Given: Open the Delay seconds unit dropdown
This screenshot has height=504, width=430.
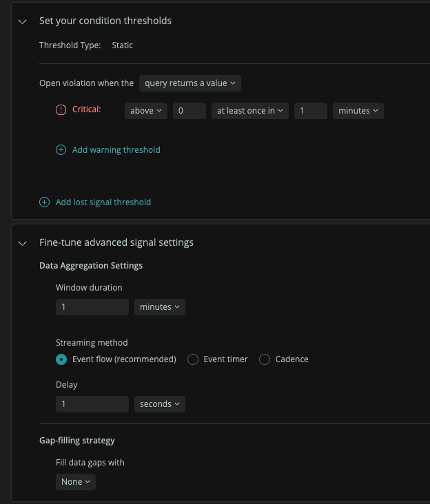Looking at the screenshot, I should (x=160, y=404).
